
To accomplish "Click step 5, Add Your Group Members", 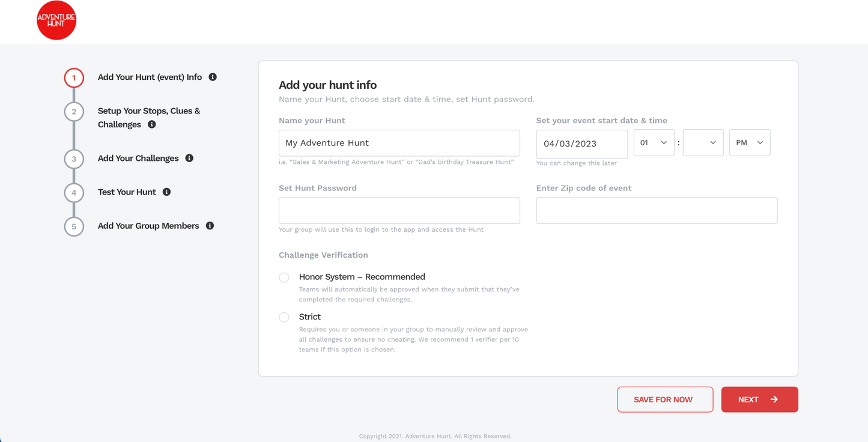I will pyautogui.click(x=74, y=226).
